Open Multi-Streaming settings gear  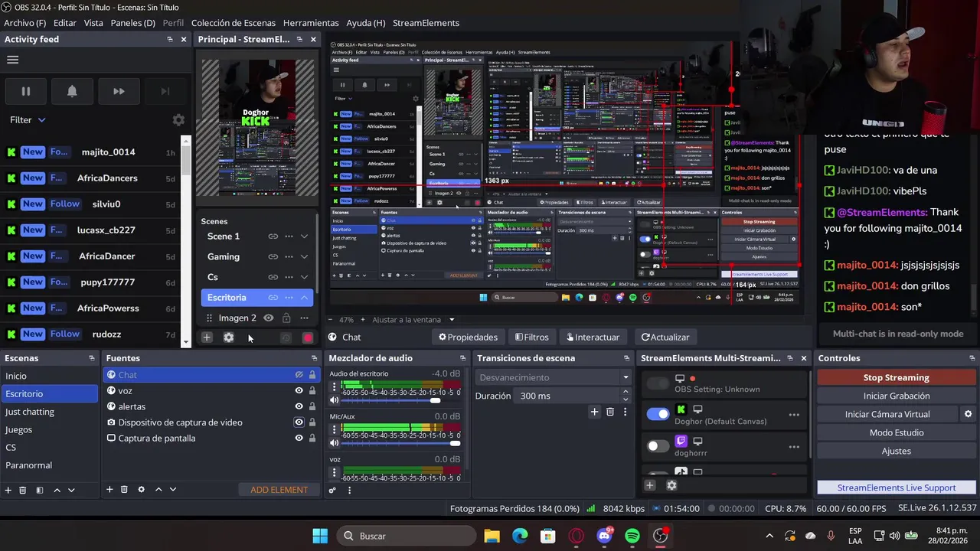pos(671,485)
